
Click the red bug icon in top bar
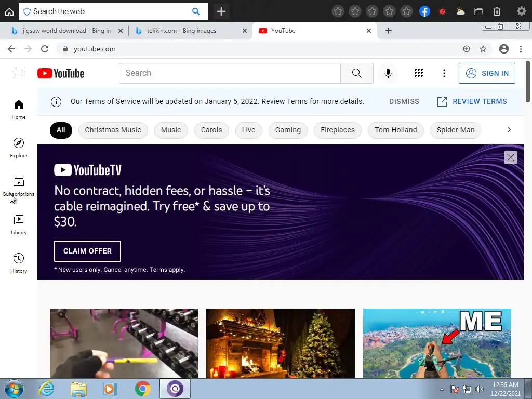(442, 11)
